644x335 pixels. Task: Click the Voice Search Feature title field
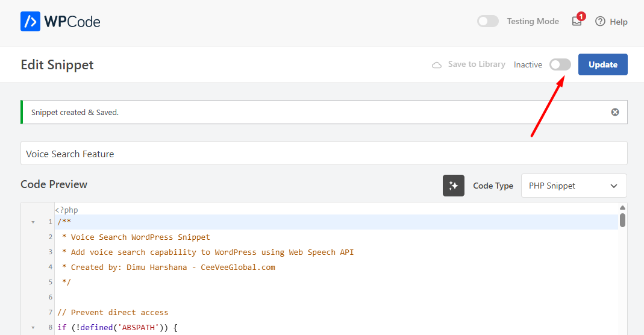click(x=324, y=153)
